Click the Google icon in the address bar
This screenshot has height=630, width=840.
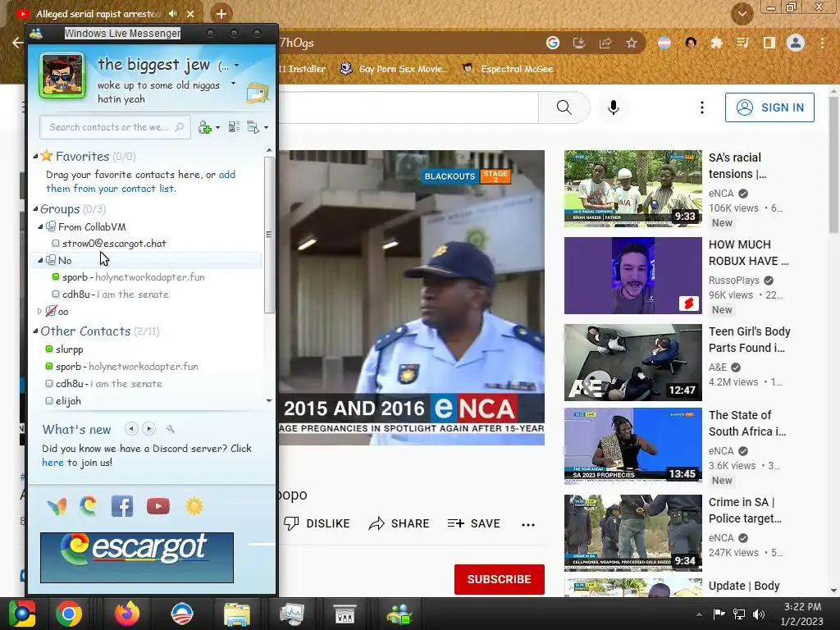553,43
